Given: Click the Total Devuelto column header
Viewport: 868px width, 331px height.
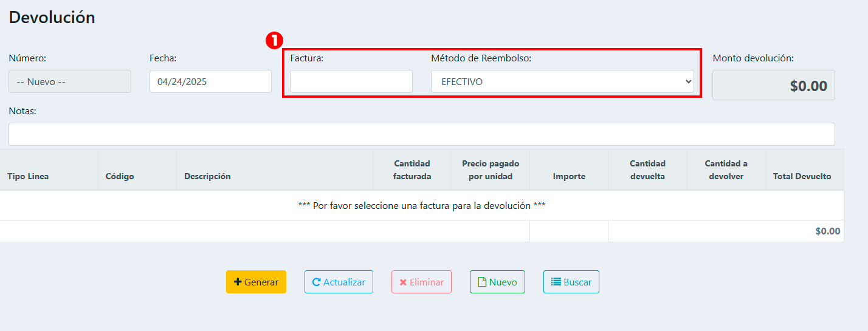Looking at the screenshot, I should pos(802,177).
